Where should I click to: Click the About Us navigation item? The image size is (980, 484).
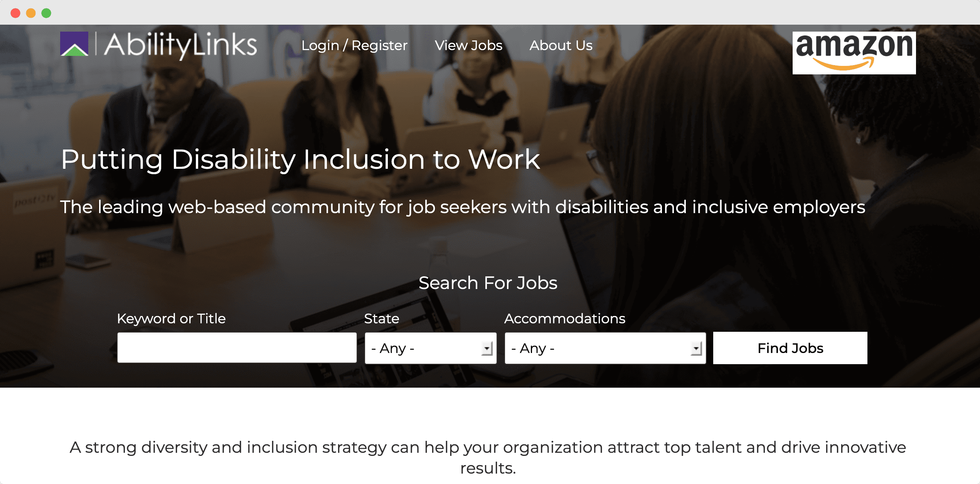click(x=561, y=45)
